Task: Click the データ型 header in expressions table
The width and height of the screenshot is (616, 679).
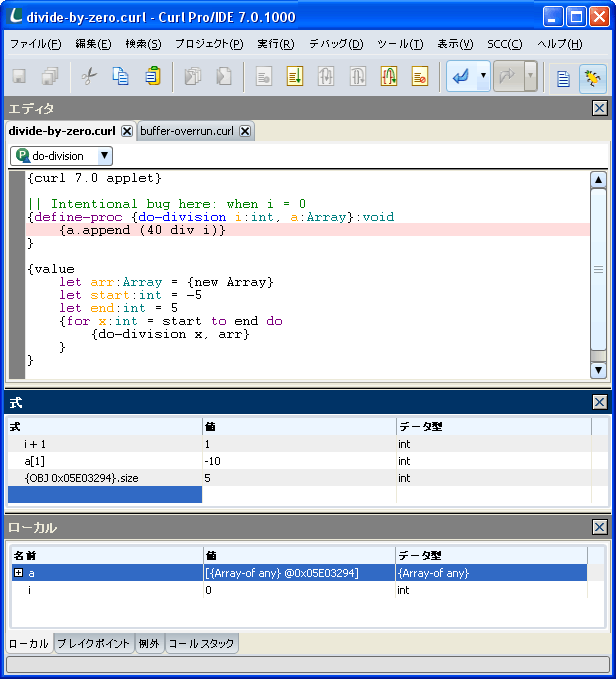Action: (493, 427)
